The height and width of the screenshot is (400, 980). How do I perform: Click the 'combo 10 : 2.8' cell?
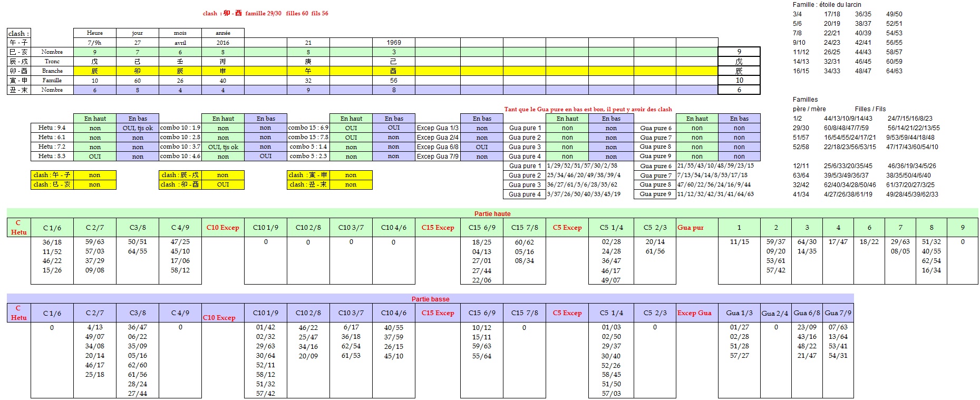click(180, 137)
